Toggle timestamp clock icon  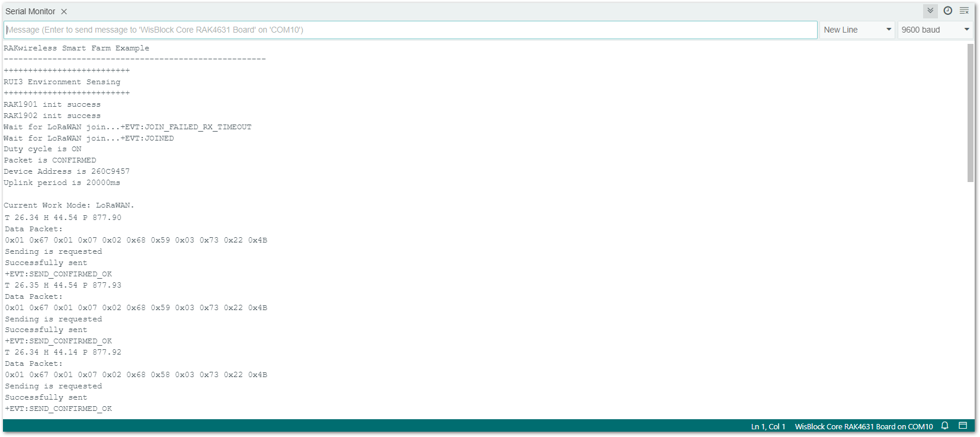tap(948, 11)
